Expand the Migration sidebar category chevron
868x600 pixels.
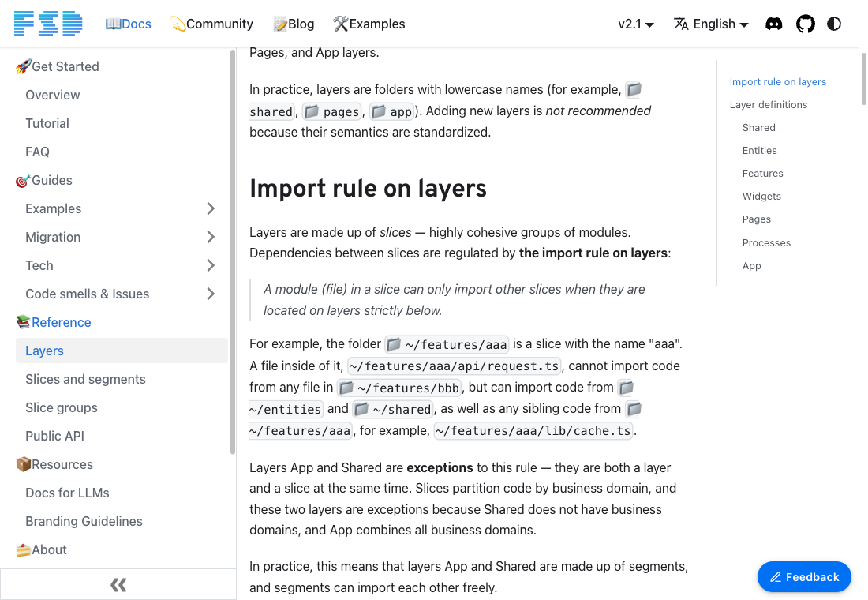coord(211,237)
